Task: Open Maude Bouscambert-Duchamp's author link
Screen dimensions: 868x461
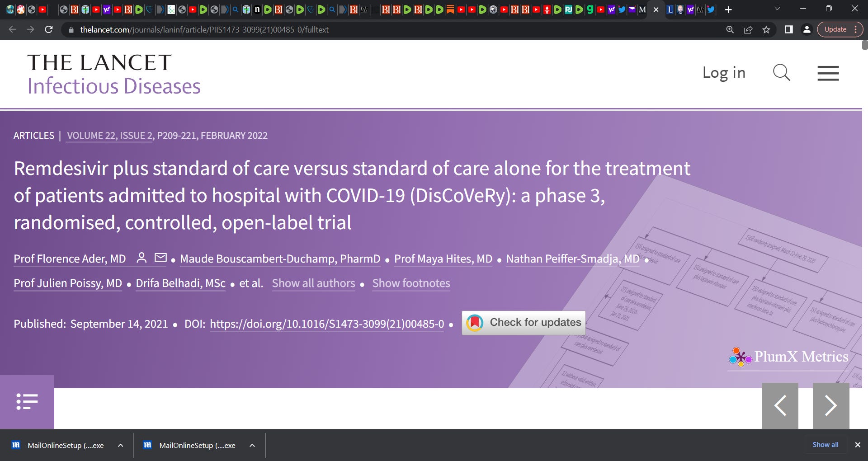Action: click(280, 259)
